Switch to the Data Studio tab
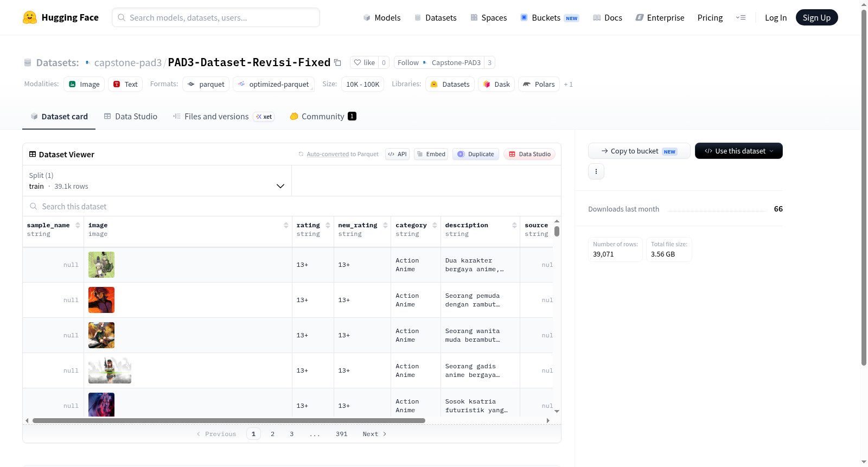 tap(131, 116)
